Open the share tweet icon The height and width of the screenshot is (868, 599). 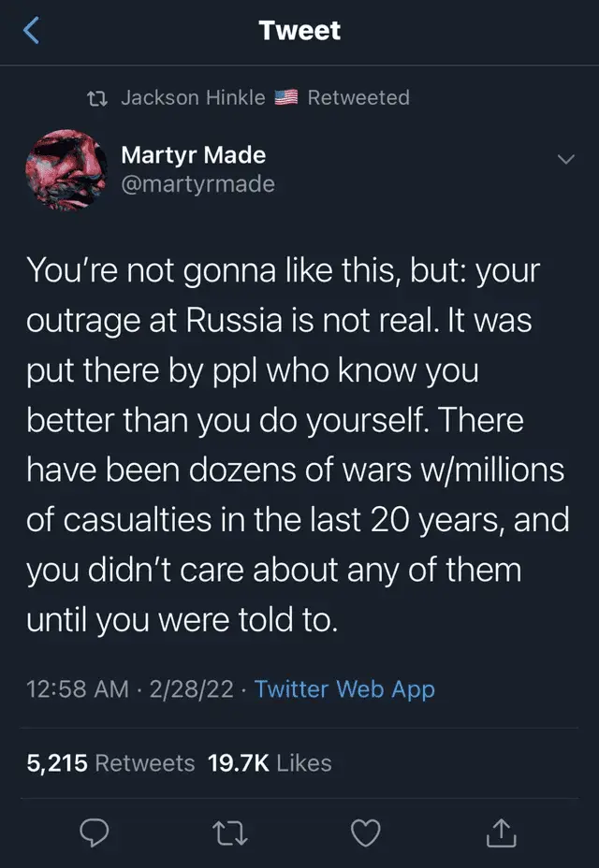click(x=502, y=831)
